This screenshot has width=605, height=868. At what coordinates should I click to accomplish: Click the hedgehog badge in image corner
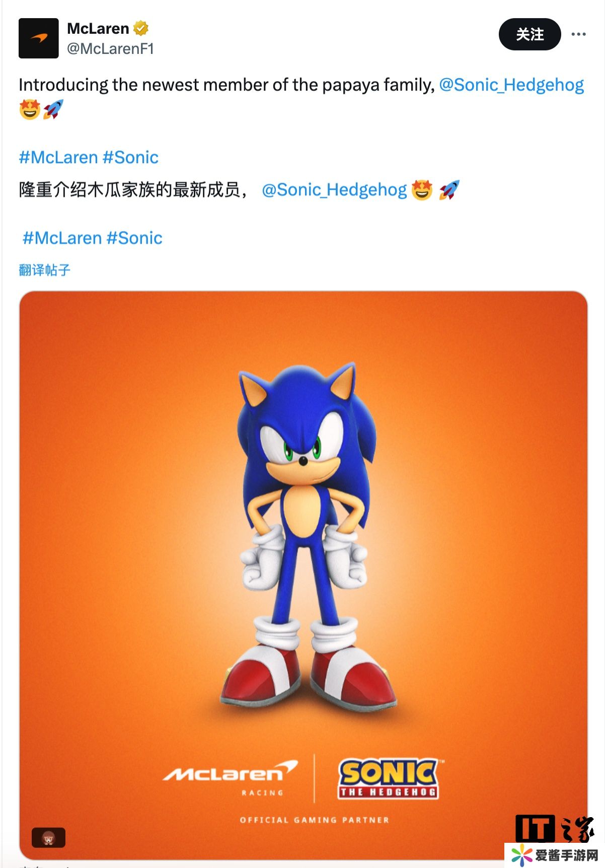click(49, 838)
